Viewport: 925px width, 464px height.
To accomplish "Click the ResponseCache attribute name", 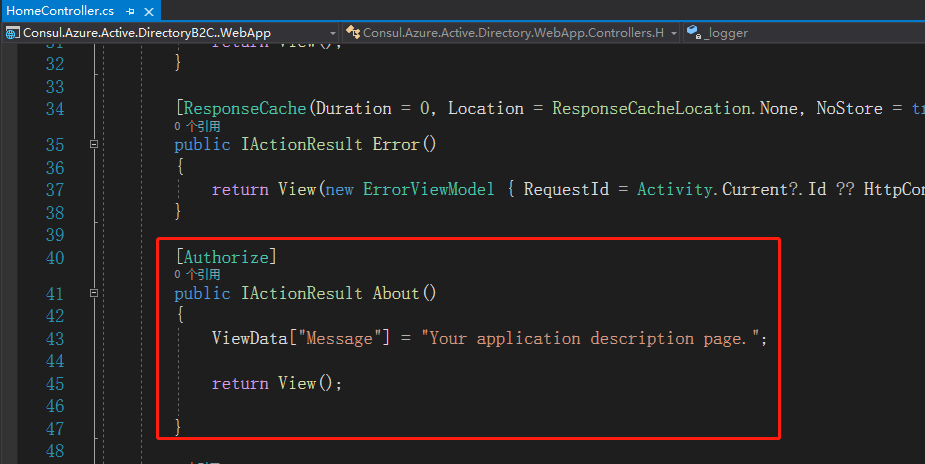I will pyautogui.click(x=245, y=108).
